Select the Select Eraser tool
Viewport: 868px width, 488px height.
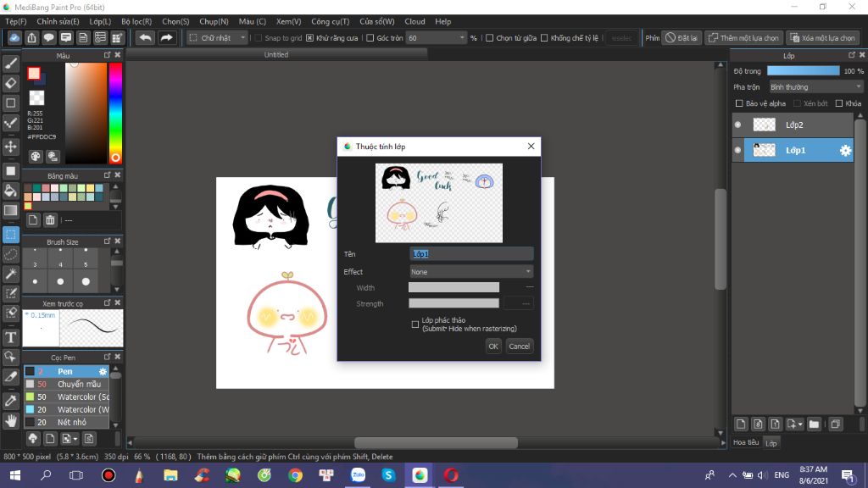click(x=10, y=313)
